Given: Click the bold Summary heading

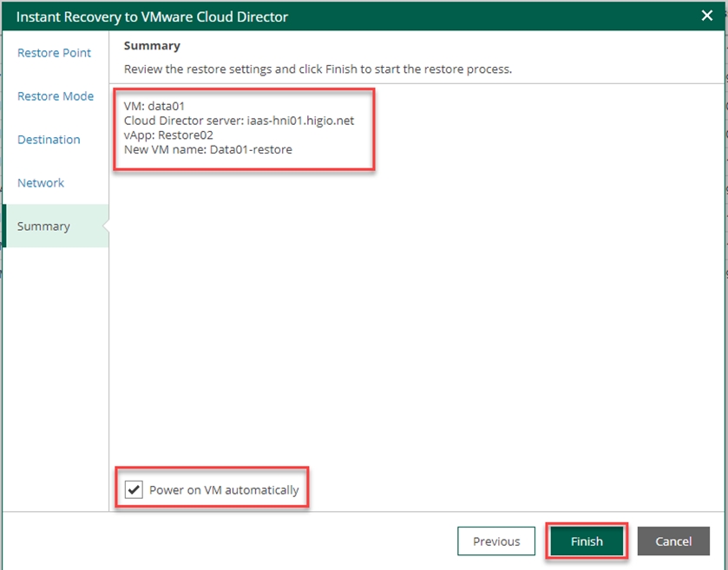Looking at the screenshot, I should (x=152, y=45).
